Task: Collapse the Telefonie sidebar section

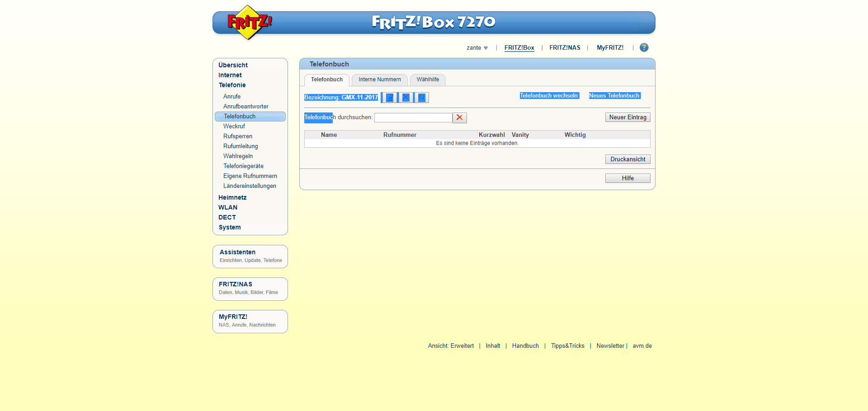Action: (x=232, y=85)
